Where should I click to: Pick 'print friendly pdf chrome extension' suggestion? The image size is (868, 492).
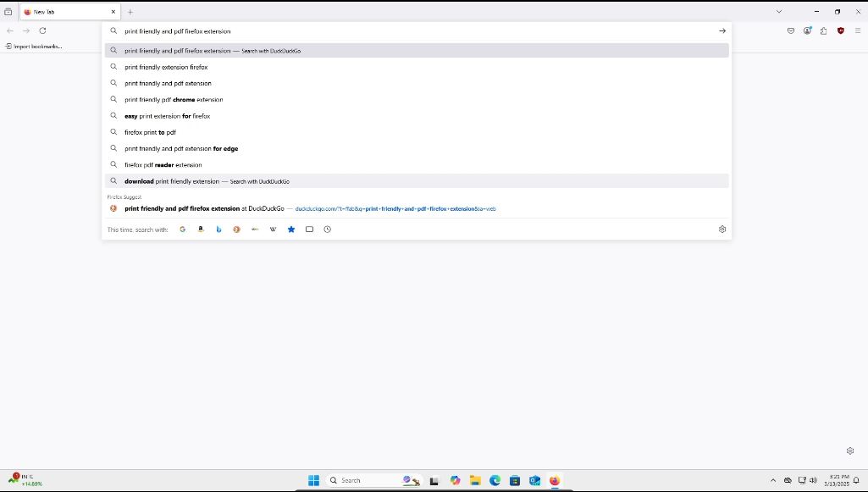tap(417, 100)
